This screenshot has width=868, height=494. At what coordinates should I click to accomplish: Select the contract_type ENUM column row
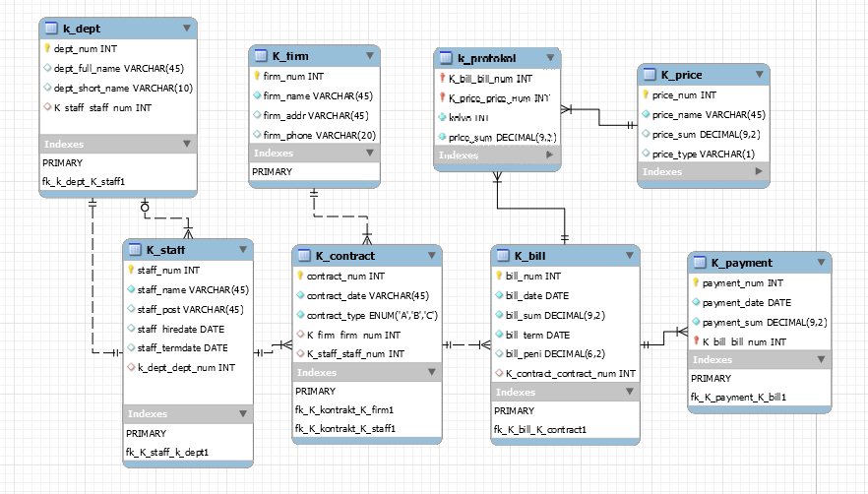point(366,315)
